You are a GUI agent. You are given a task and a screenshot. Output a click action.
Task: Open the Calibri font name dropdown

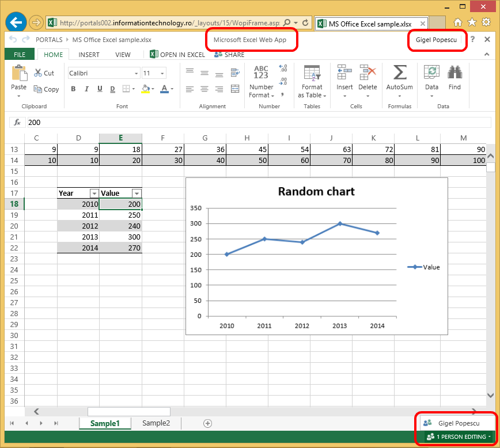pyautogui.click(x=136, y=73)
